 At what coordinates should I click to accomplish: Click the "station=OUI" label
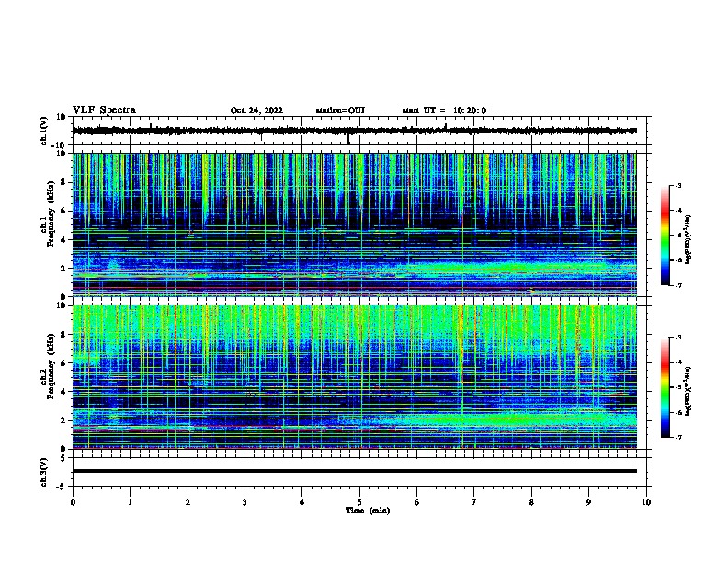pos(340,110)
